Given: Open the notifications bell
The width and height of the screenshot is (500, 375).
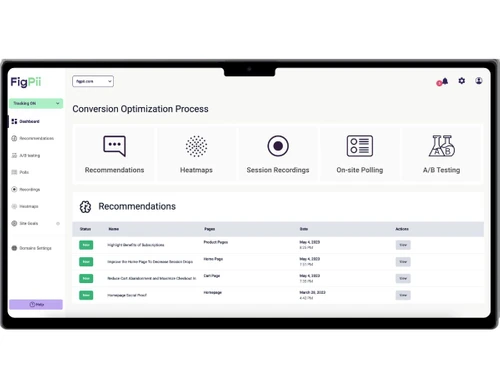Looking at the screenshot, I should point(444,81).
